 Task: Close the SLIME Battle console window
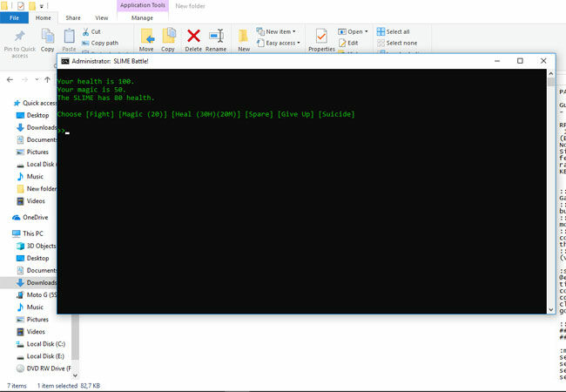(x=543, y=61)
